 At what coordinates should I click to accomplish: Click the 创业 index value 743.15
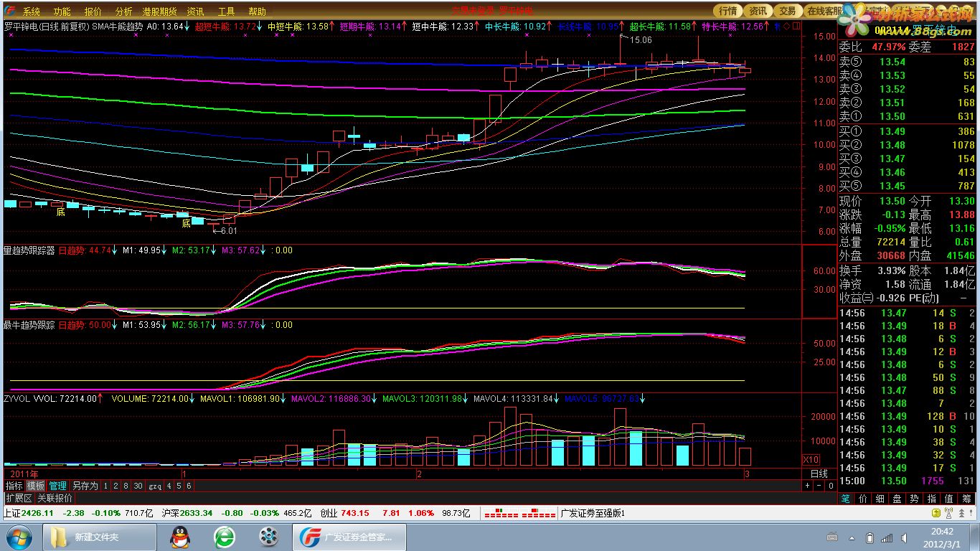pyautogui.click(x=355, y=513)
